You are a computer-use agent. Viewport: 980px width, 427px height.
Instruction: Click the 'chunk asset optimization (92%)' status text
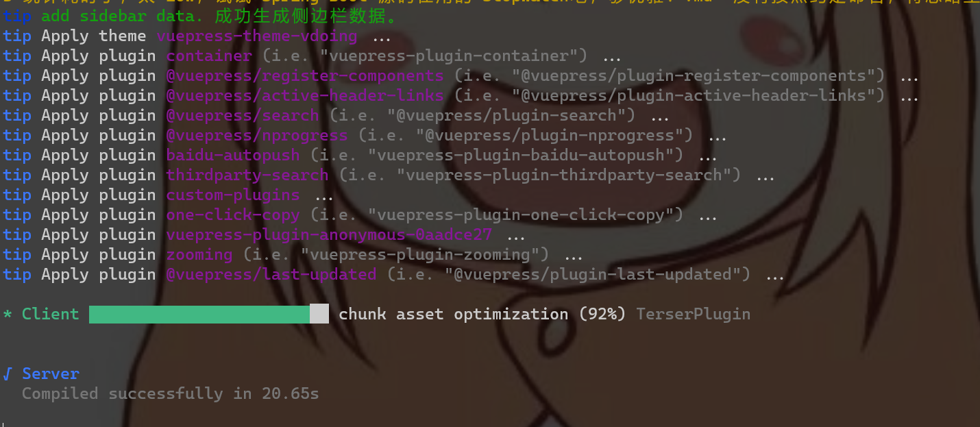point(482,315)
